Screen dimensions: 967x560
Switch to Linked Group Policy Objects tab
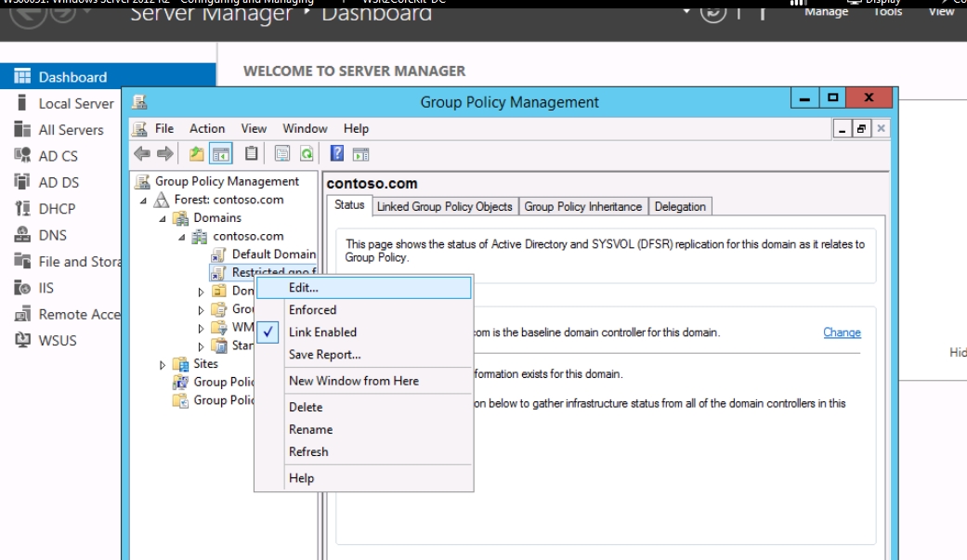coord(445,206)
